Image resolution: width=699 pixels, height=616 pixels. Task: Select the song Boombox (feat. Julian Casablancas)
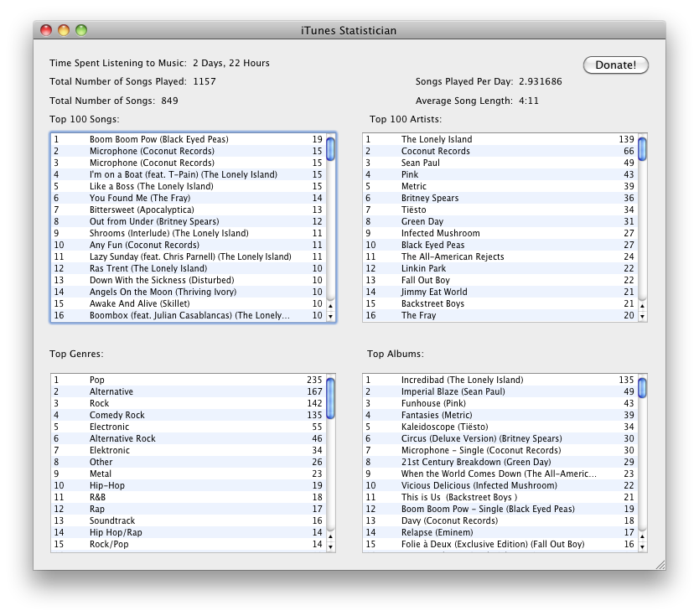(x=189, y=316)
